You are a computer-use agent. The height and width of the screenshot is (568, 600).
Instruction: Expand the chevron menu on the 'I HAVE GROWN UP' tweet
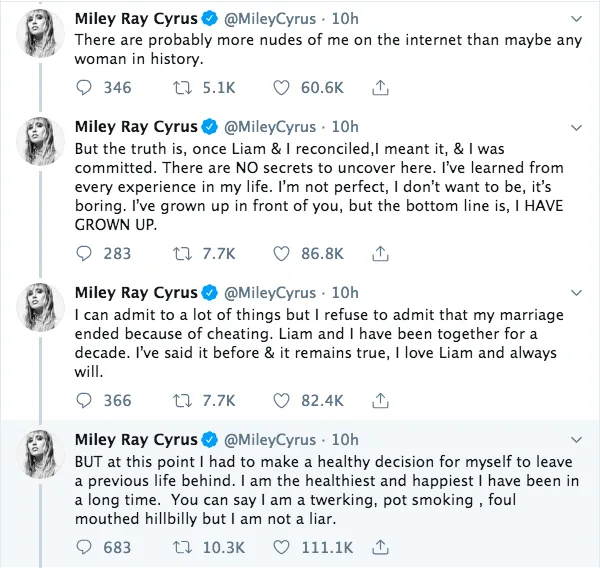[x=575, y=128]
